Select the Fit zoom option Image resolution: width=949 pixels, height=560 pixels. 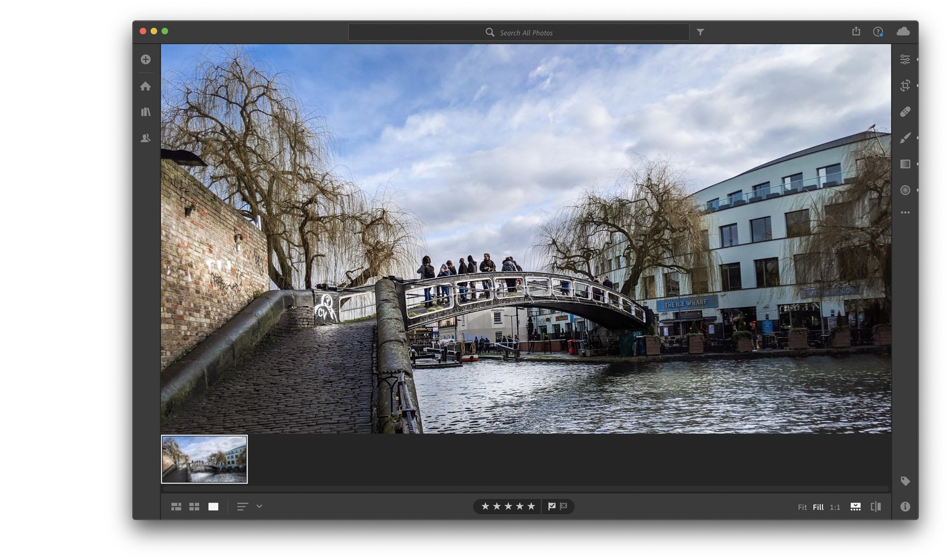[x=802, y=507]
